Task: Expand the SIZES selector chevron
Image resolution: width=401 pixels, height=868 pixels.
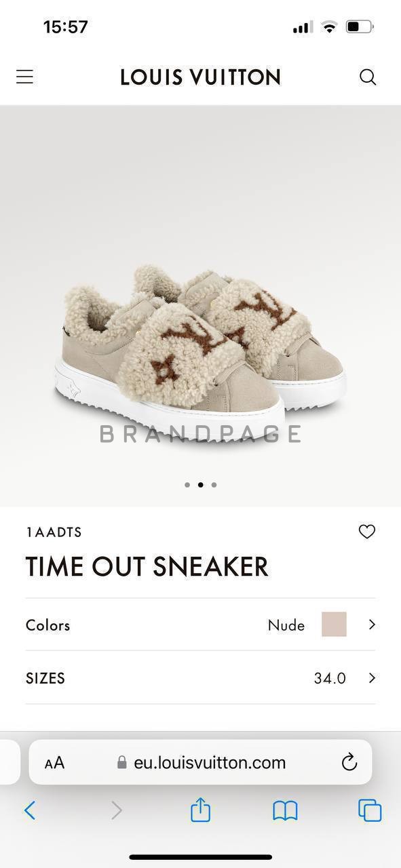Action: point(372,677)
